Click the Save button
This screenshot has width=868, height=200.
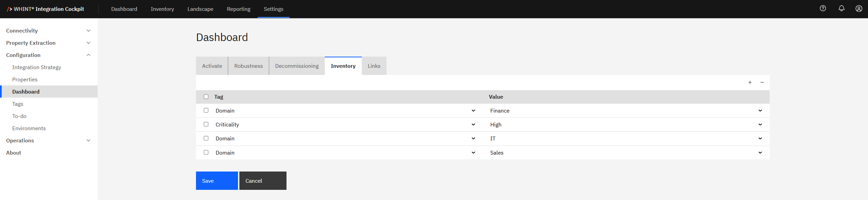217,181
